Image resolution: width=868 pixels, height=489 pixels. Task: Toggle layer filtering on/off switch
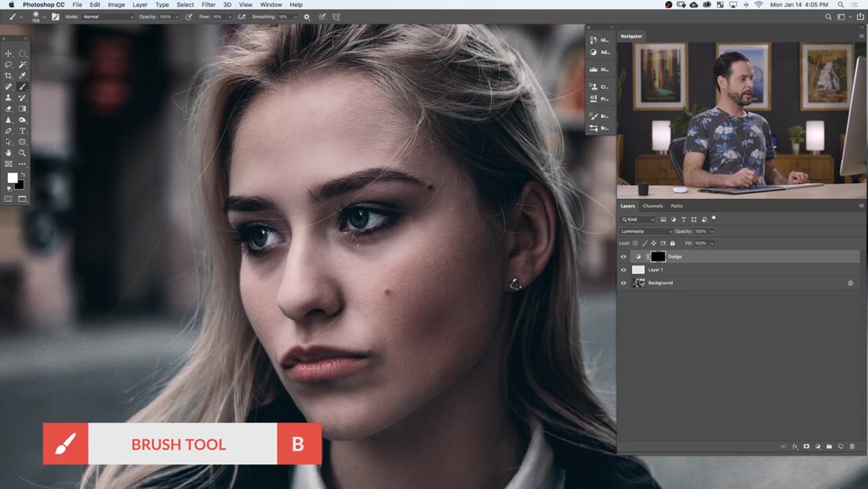tap(713, 218)
